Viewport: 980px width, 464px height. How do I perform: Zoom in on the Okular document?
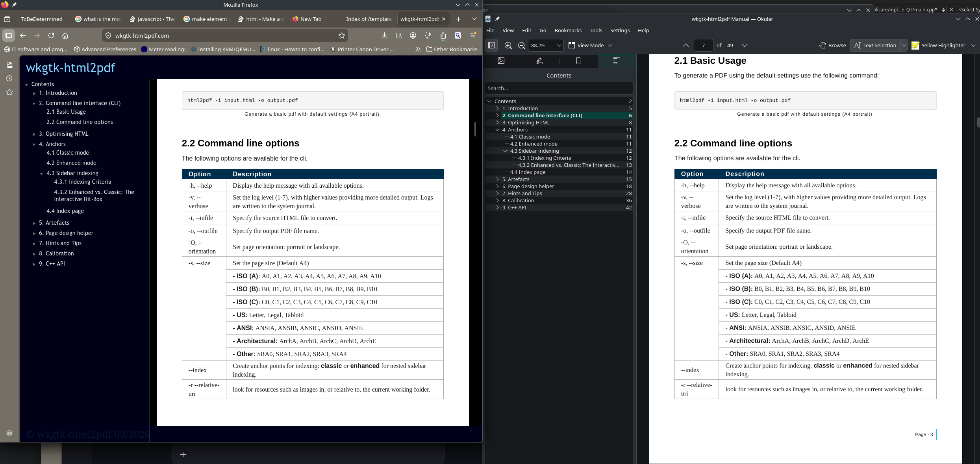[508, 45]
